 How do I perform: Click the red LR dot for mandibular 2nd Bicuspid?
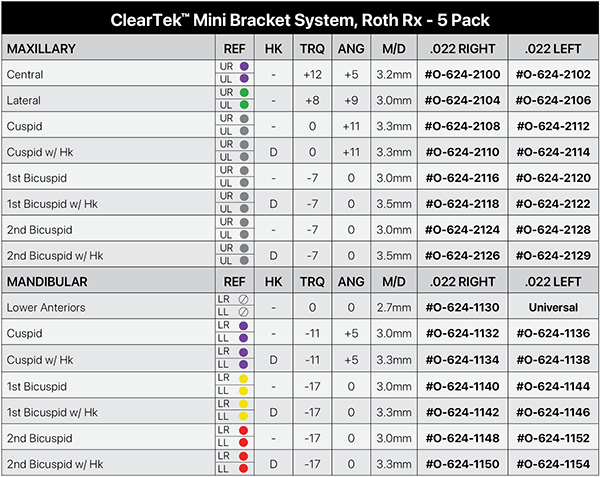(x=243, y=430)
